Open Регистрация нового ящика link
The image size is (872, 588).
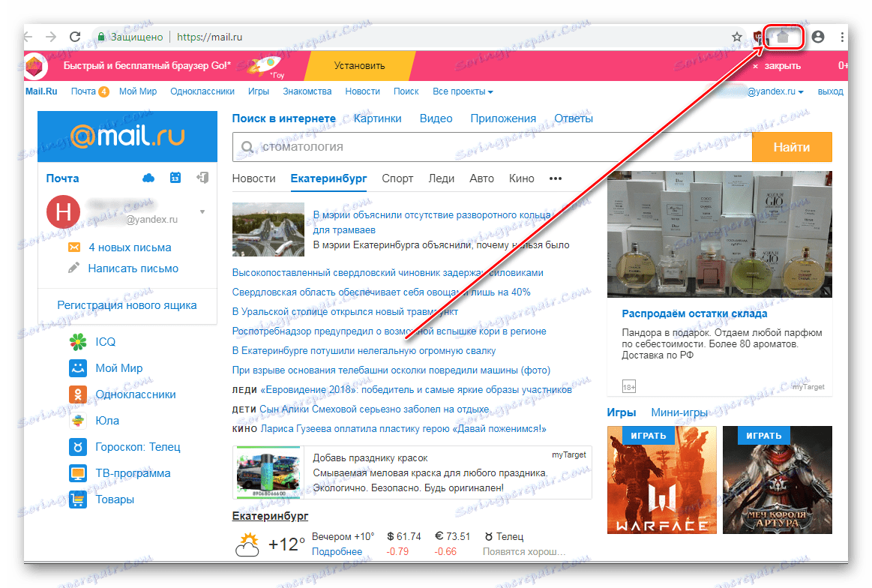(127, 305)
